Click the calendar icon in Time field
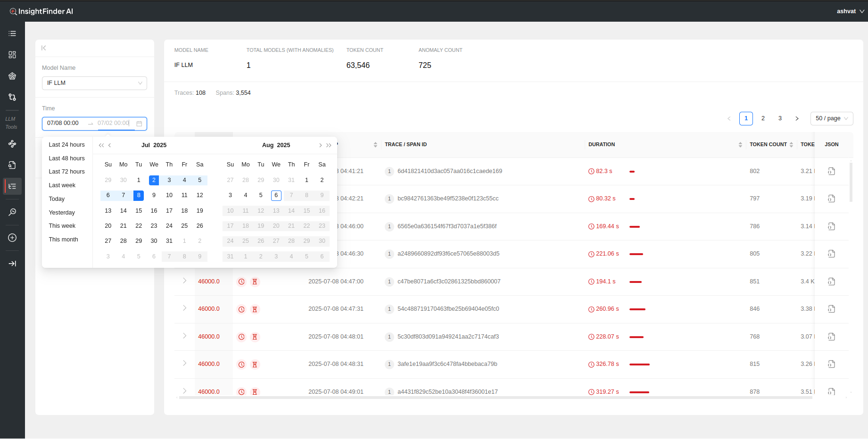This screenshot has width=868, height=439. tap(139, 124)
